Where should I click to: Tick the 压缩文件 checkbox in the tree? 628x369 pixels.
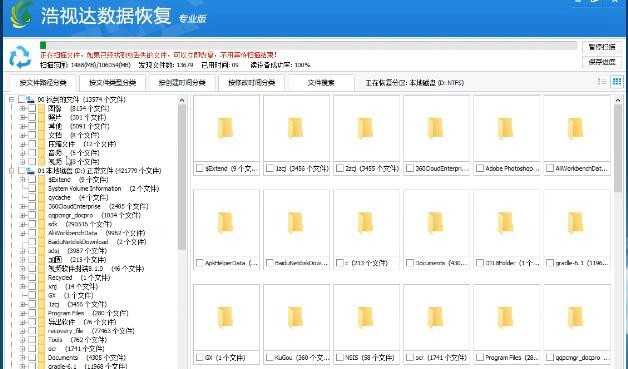(x=32, y=144)
